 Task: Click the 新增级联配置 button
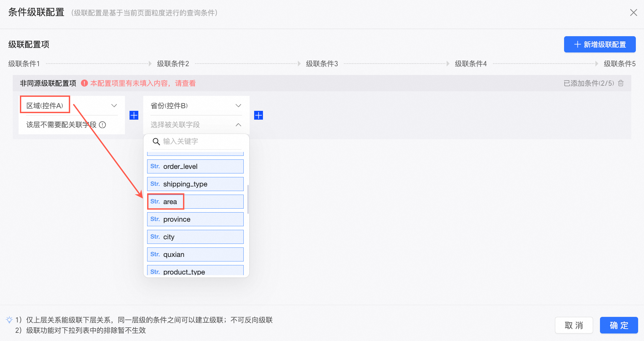600,44
